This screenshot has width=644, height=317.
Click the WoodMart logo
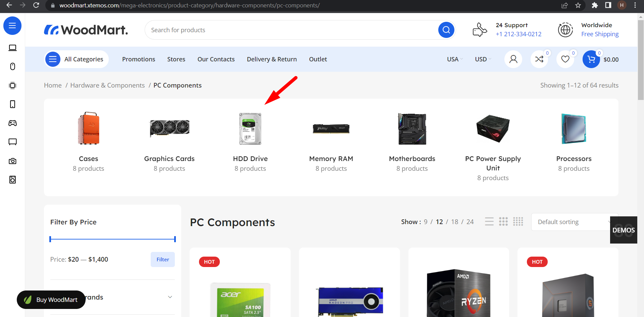pos(86,30)
